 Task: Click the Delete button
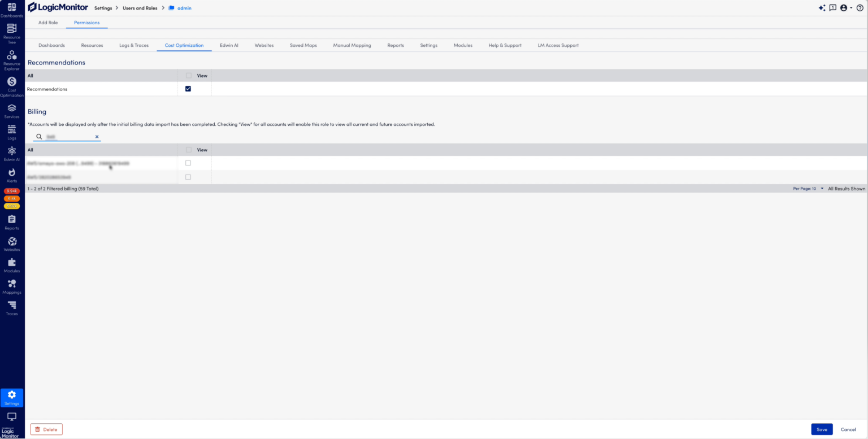46,429
